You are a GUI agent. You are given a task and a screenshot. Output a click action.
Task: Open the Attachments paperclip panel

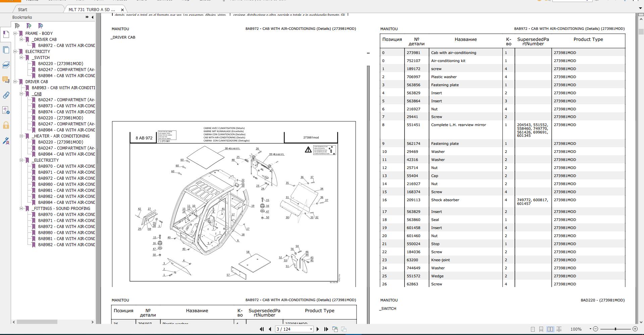tap(6, 95)
